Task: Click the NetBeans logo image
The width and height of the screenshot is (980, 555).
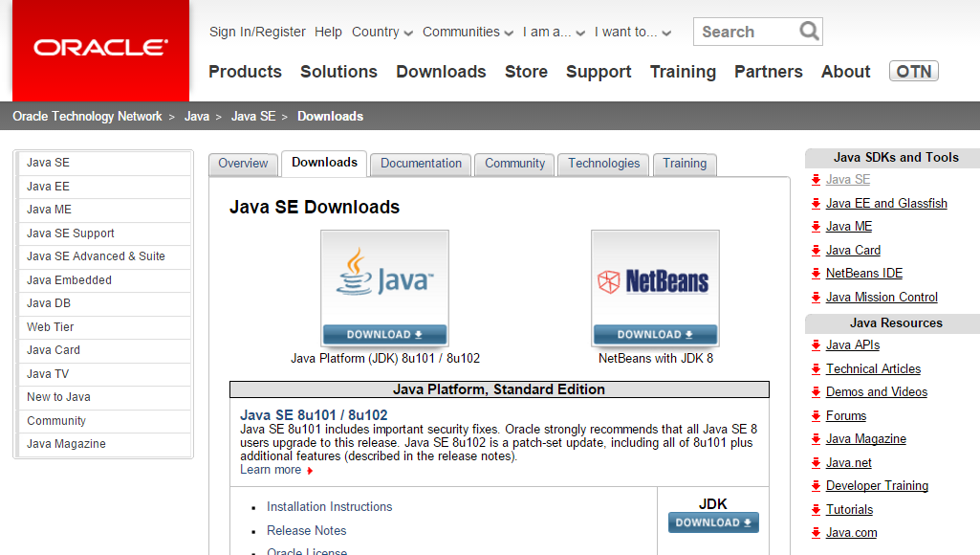Action: click(x=655, y=281)
